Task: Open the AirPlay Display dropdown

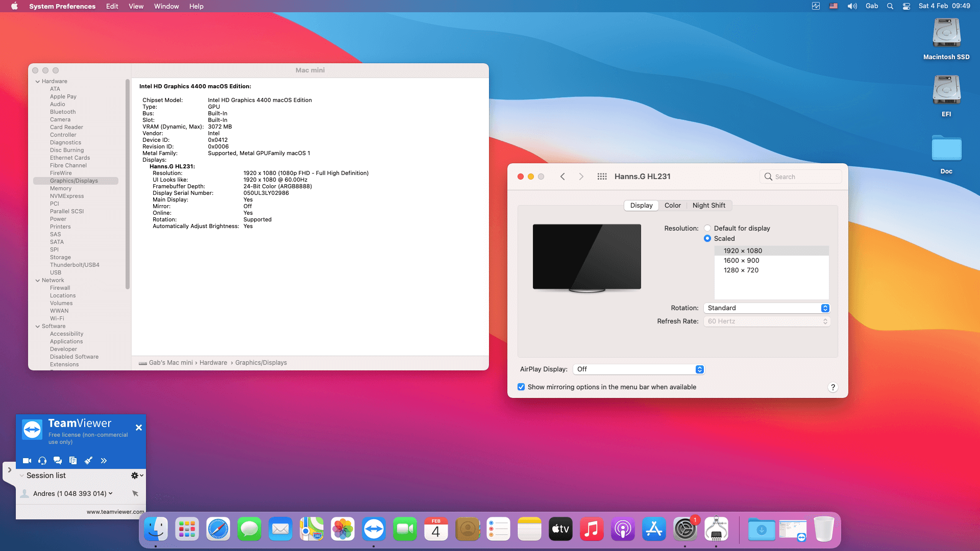Action: [638, 369]
